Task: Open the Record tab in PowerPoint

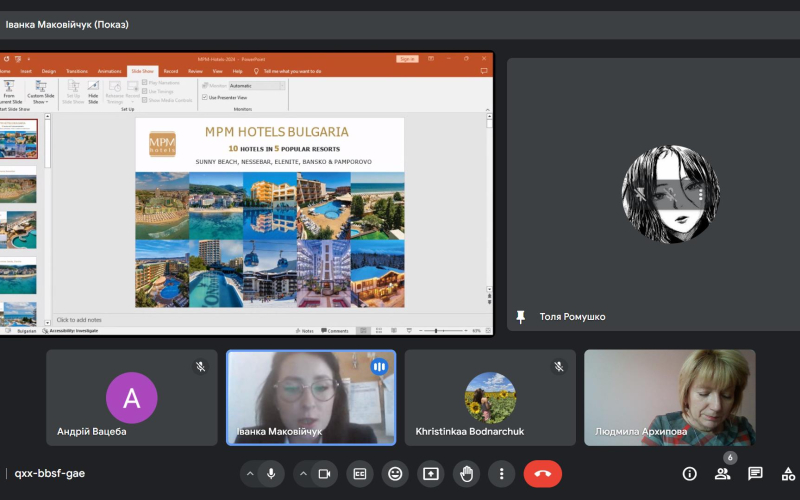Action: click(170, 71)
